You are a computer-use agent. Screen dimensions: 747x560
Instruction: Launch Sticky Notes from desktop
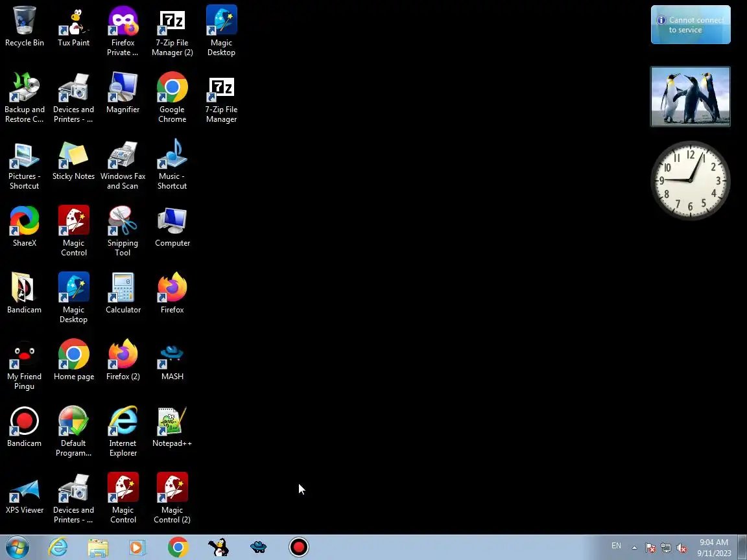click(73, 160)
